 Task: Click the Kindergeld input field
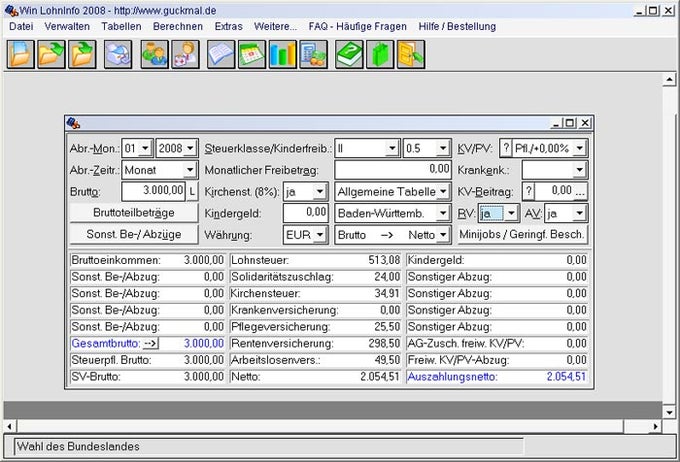(x=306, y=213)
